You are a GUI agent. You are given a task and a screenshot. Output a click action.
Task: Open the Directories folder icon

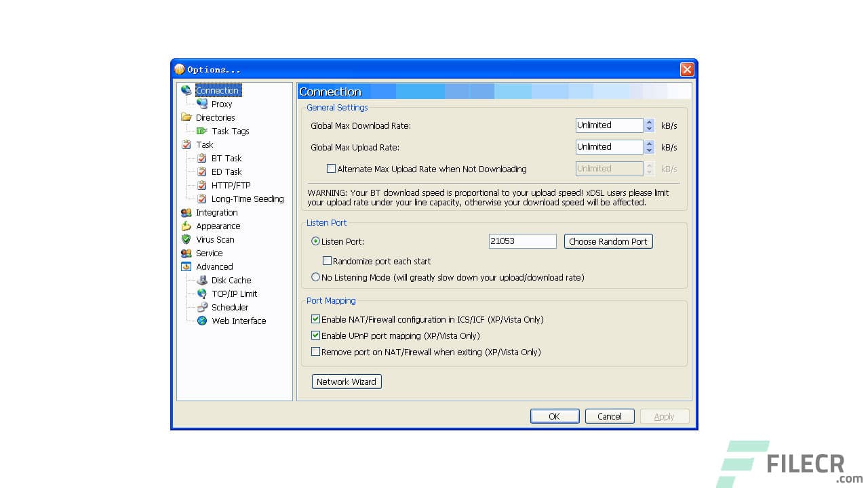[x=186, y=117]
